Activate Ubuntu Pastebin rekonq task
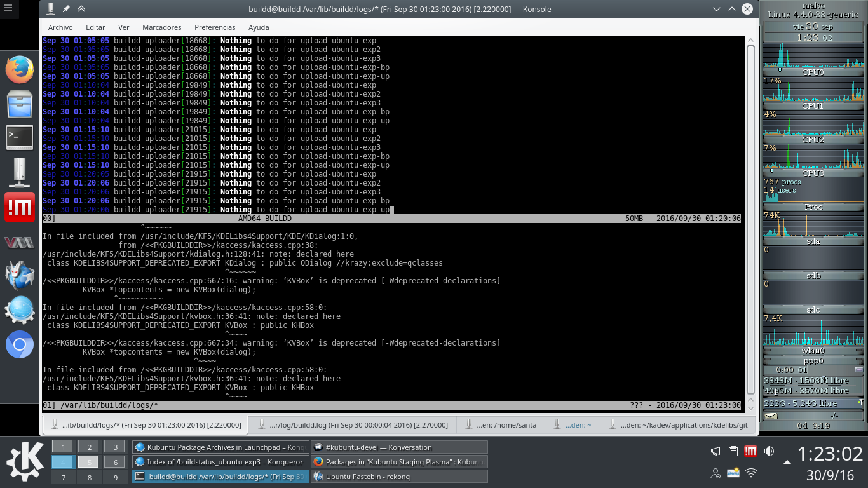 (399, 477)
